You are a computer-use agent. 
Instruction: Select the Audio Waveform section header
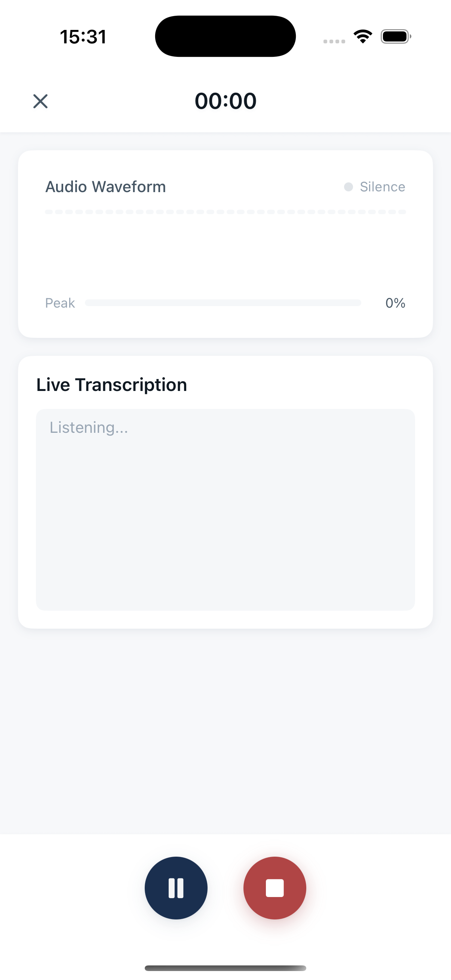pos(105,187)
